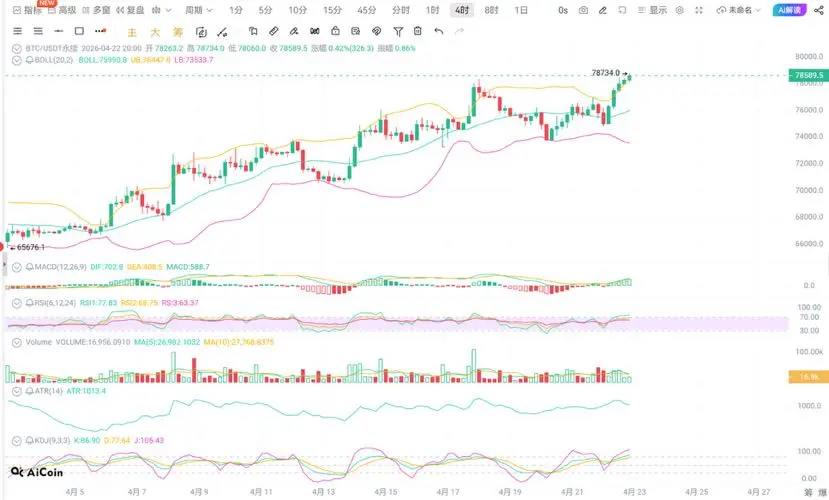Click the 78589.5 current price label
The image size is (829, 500).
tap(808, 75)
